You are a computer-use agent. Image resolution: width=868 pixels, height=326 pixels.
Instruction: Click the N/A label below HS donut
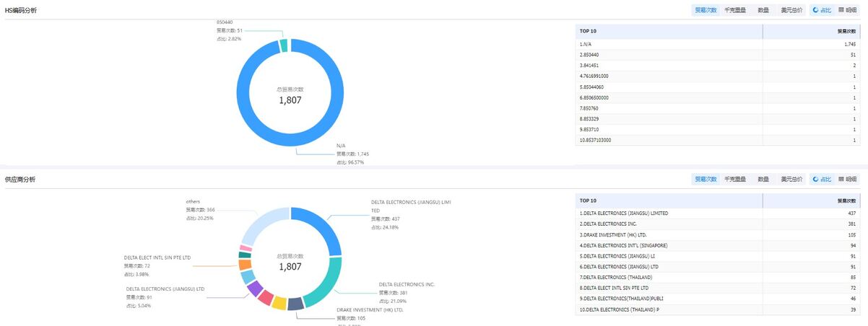point(341,145)
